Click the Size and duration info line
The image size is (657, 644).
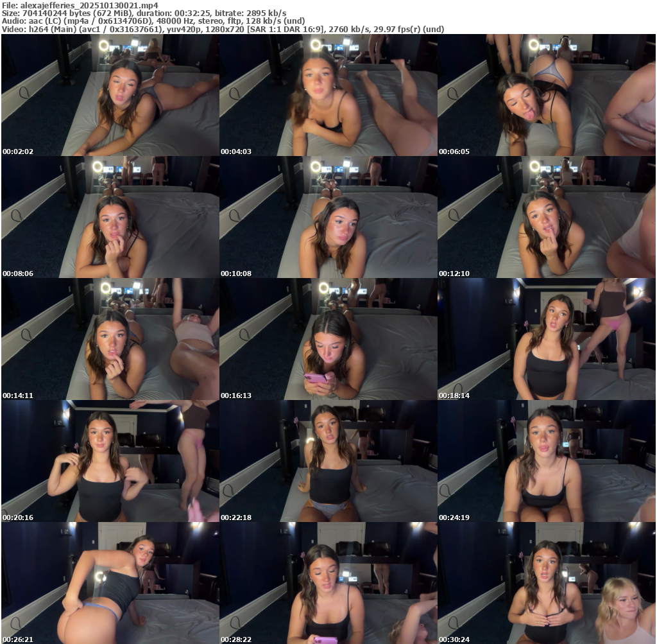pyautogui.click(x=144, y=13)
